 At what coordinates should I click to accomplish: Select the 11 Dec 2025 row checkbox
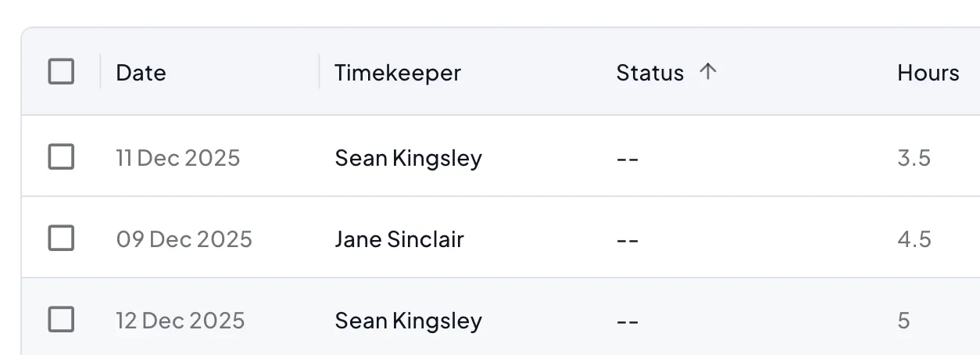pos(61,157)
